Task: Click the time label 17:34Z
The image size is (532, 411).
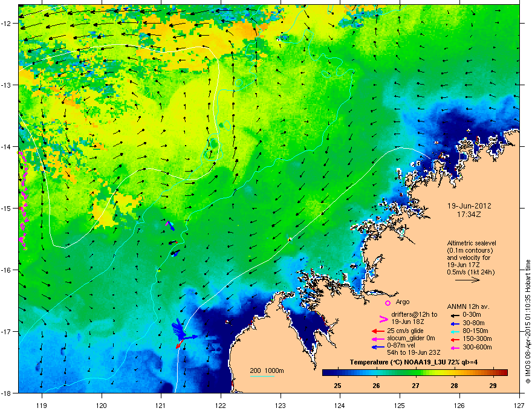Action: click(469, 215)
